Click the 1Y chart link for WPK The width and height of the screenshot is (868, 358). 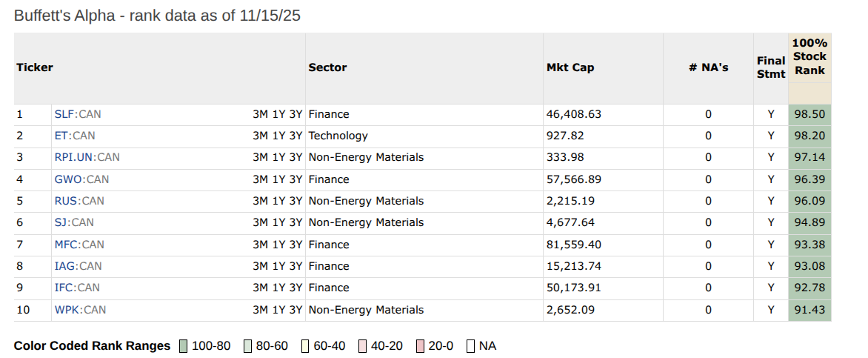click(x=278, y=310)
